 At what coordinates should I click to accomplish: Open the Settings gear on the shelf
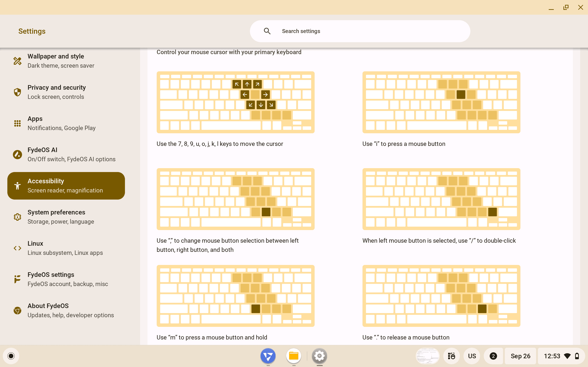319,356
